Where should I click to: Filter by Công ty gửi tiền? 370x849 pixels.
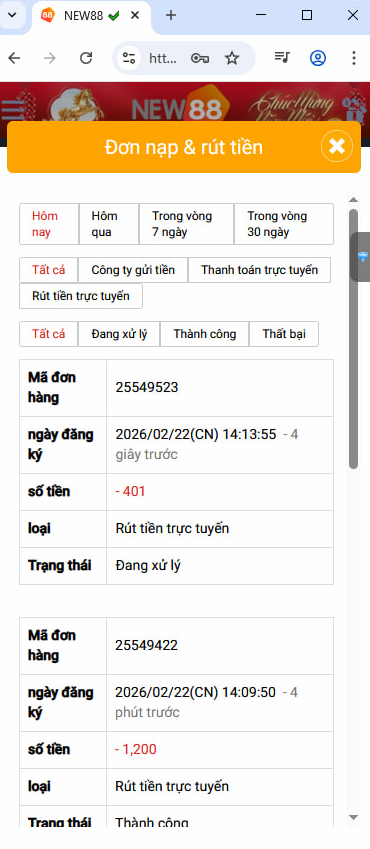pyautogui.click(x=133, y=270)
